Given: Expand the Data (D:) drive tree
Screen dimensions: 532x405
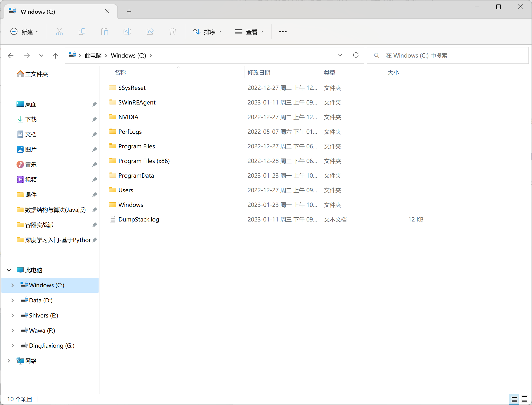Looking at the screenshot, I should pos(12,300).
